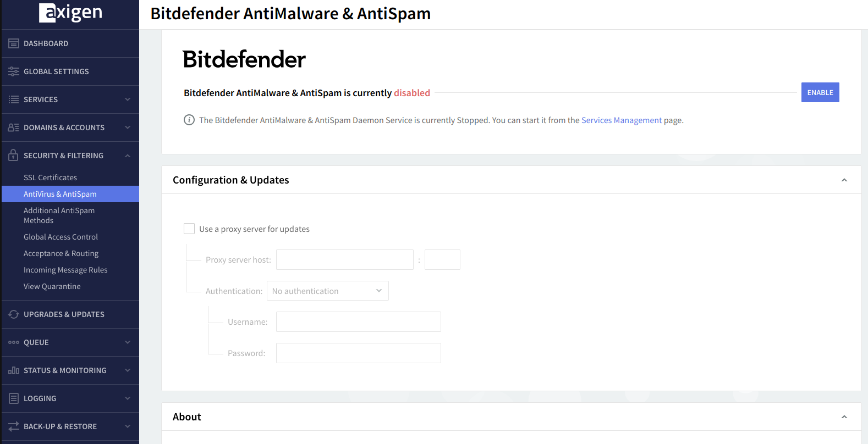Click the Dashboard icon in sidebar
This screenshot has height=444, width=868.
click(14, 43)
